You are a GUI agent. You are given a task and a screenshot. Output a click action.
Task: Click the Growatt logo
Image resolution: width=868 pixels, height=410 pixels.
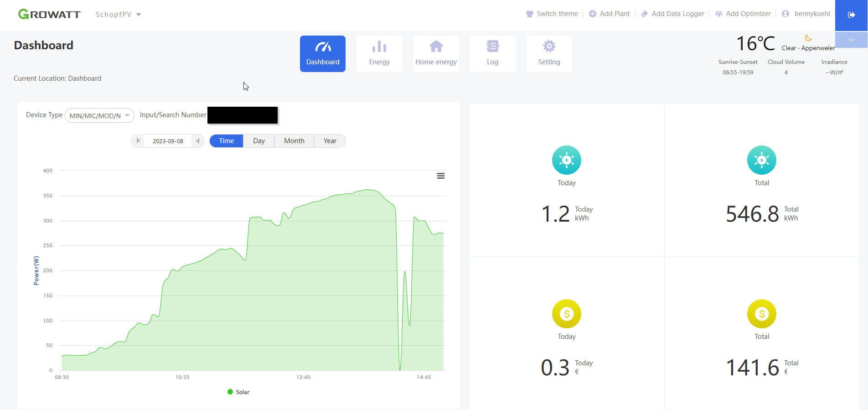click(x=49, y=14)
